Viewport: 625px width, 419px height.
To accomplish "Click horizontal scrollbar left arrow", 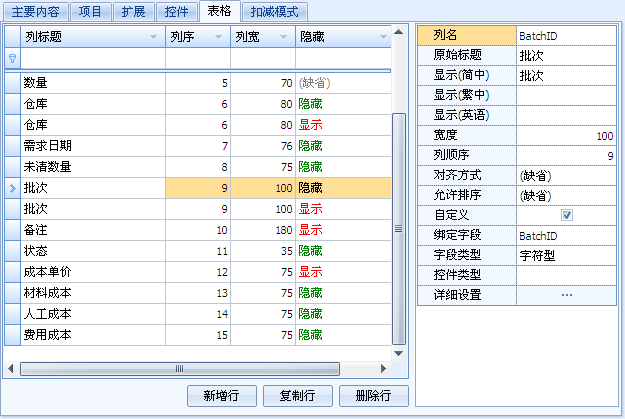I will coord(11,368).
